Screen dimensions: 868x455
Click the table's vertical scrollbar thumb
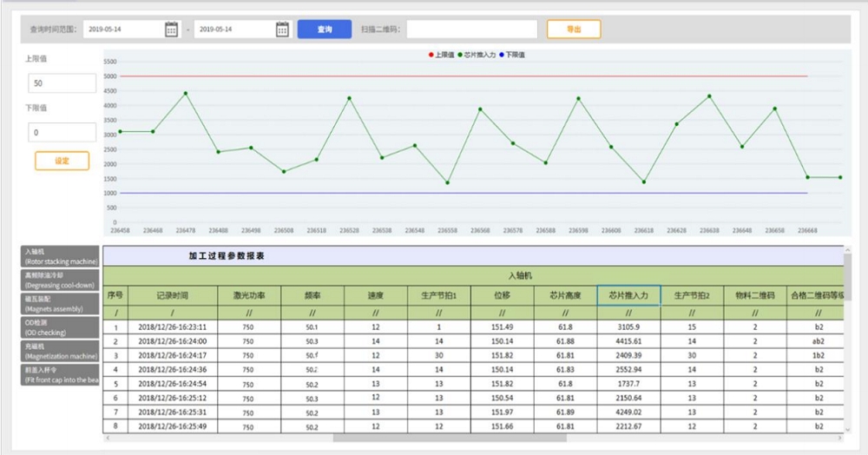pos(848,276)
